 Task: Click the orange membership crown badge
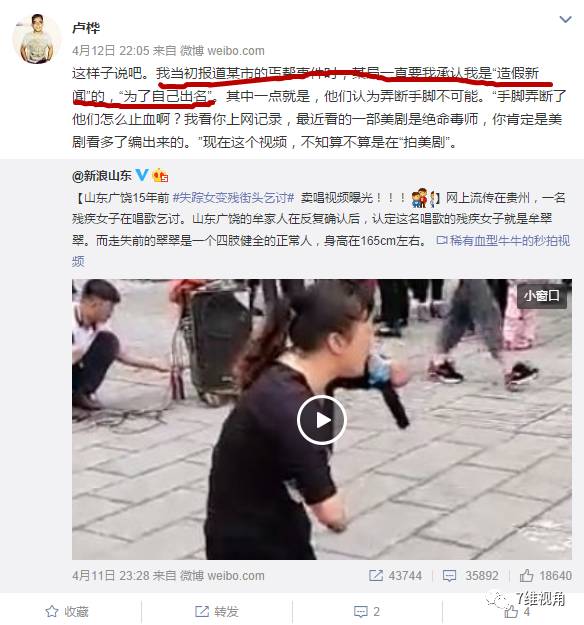tap(160, 175)
